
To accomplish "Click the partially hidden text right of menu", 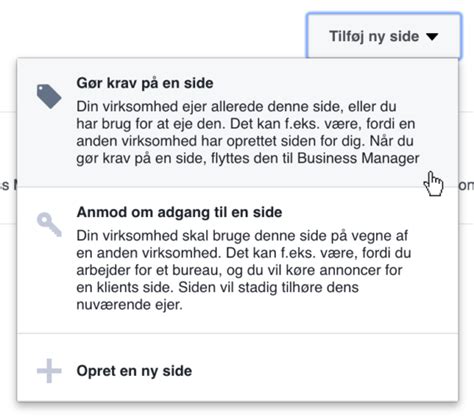I will point(467,185).
